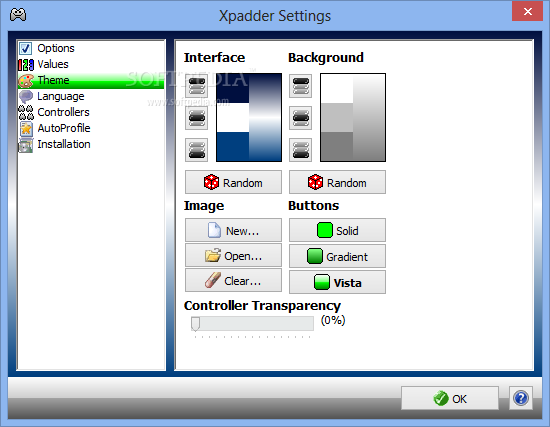Choose Solid button style

click(337, 230)
